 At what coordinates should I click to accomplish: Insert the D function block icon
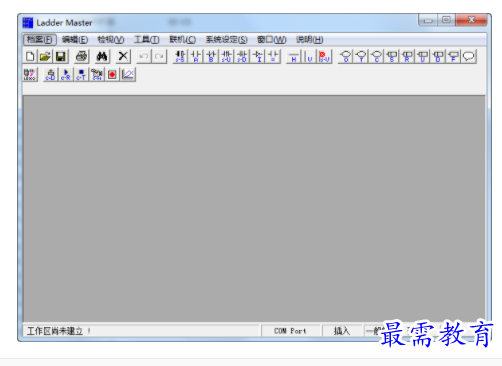438,56
